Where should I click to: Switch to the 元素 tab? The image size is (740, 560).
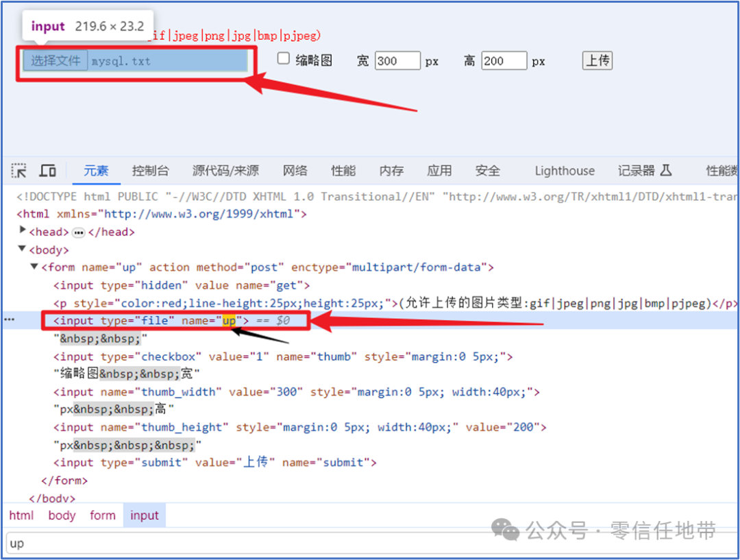coord(97,171)
